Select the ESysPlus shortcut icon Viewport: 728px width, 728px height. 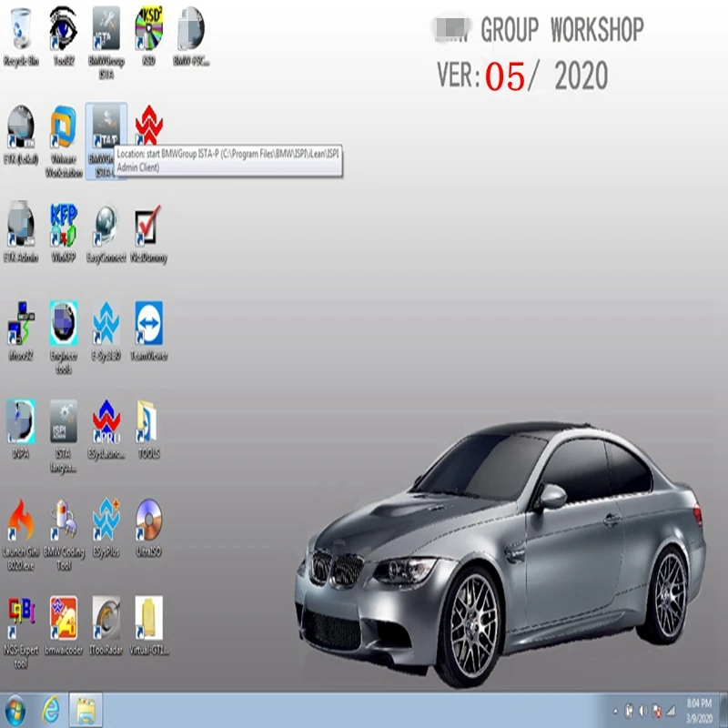106,529
